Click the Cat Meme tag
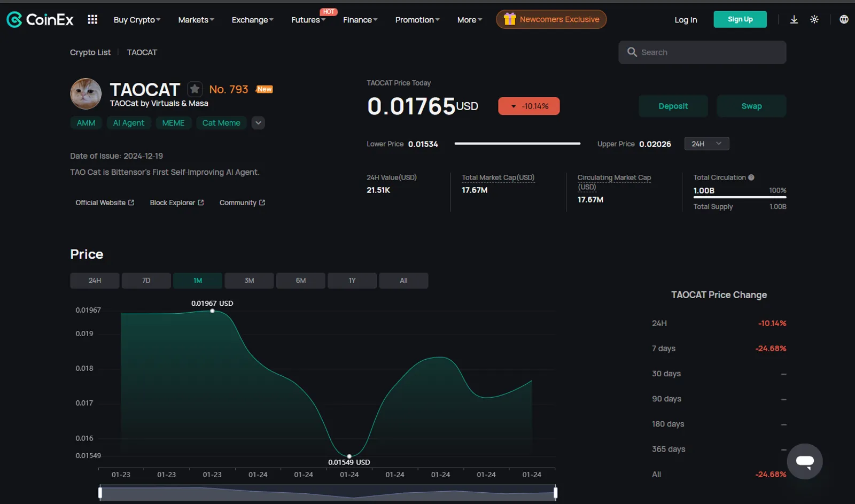 [221, 123]
